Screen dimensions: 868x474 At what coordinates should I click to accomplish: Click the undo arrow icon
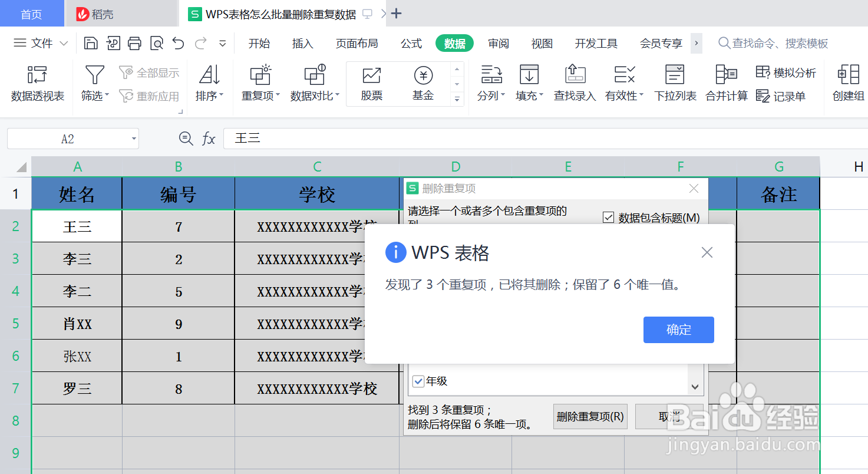(178, 43)
